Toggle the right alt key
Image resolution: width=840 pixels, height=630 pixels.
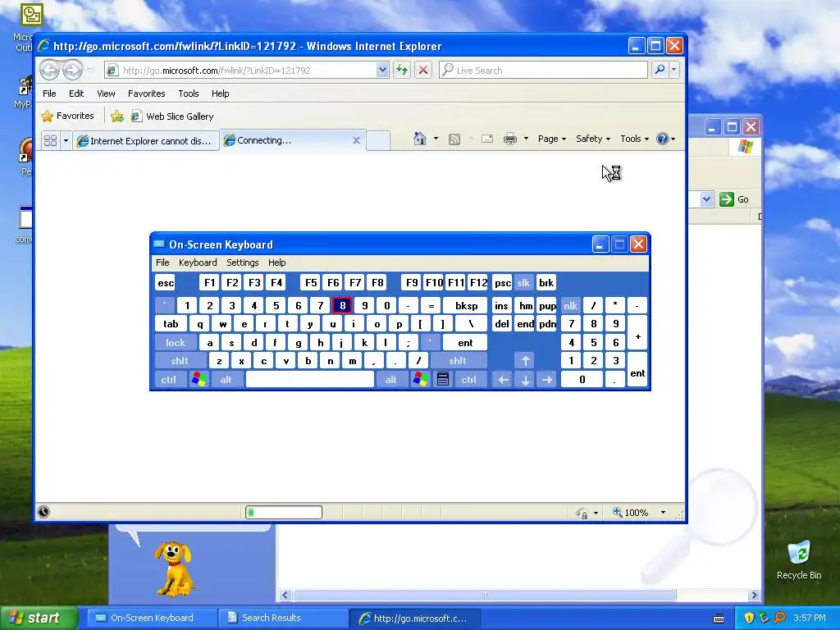pos(391,379)
